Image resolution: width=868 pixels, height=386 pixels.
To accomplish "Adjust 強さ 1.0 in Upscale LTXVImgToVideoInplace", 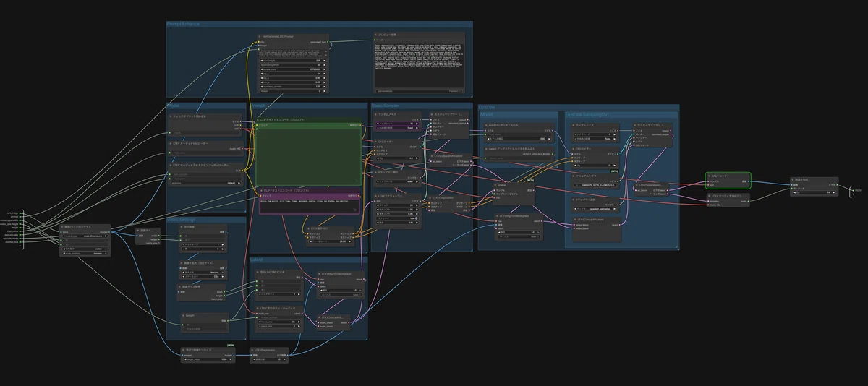I will (519, 232).
